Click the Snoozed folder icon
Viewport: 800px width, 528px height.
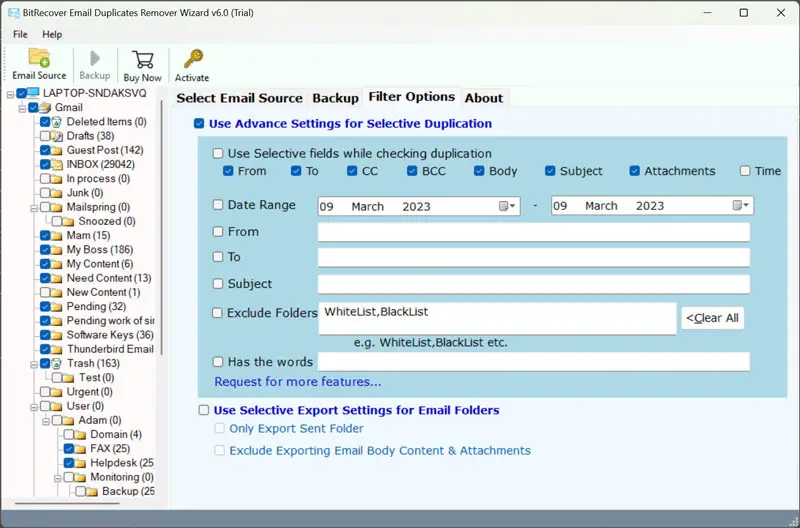[68, 221]
